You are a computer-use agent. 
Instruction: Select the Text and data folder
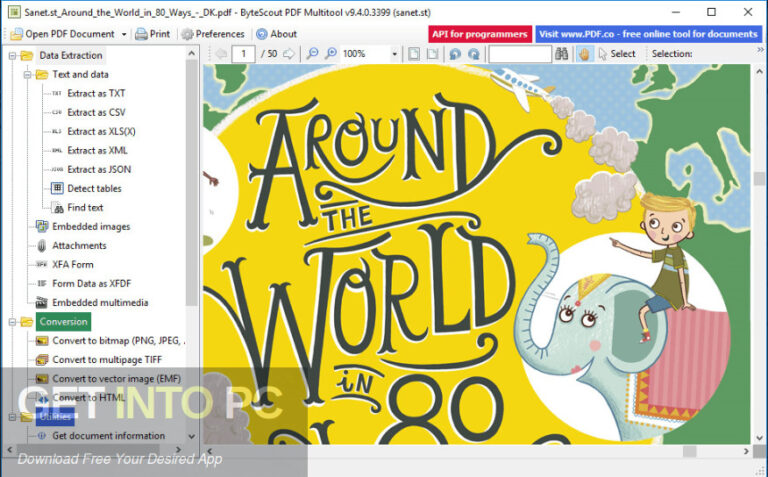click(80, 74)
